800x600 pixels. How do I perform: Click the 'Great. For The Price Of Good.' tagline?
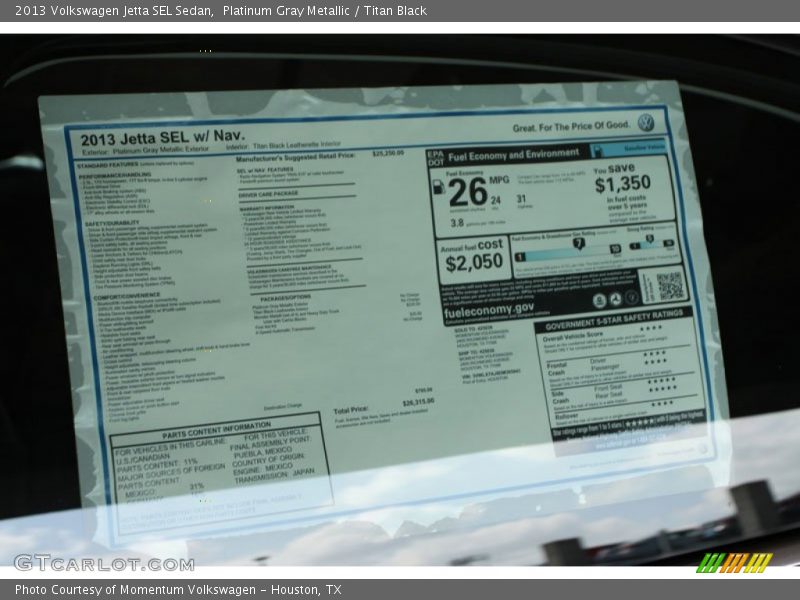pyautogui.click(x=571, y=127)
